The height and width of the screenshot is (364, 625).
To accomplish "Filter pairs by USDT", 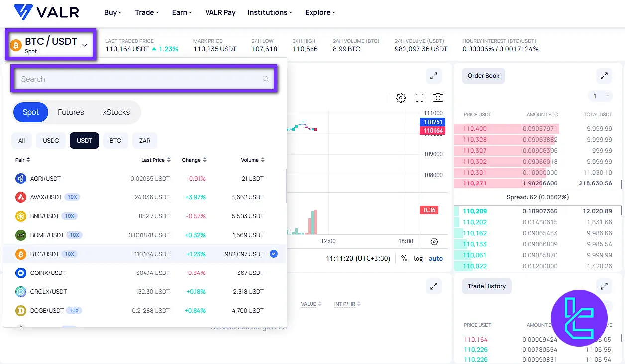I will coord(84,141).
